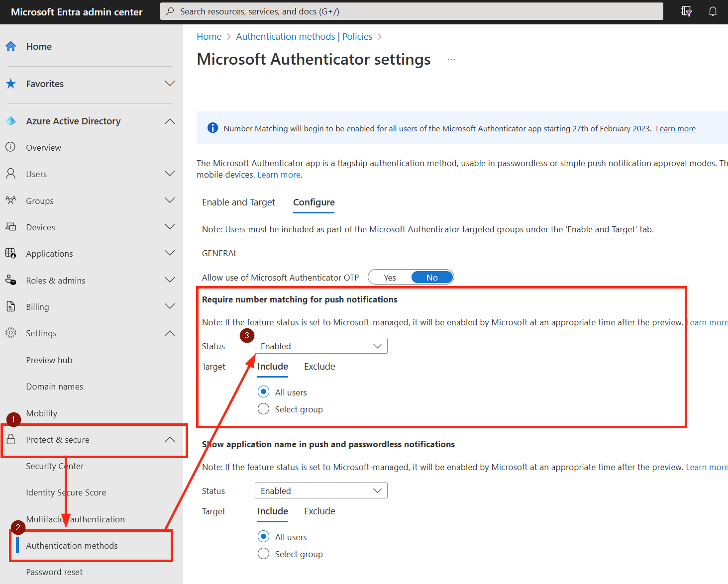
Task: Open the ellipsis more options menu
Action: (452, 59)
